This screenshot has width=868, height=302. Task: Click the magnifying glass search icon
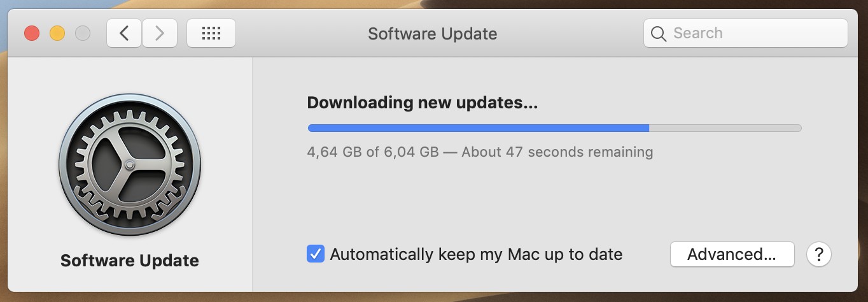[x=659, y=33]
